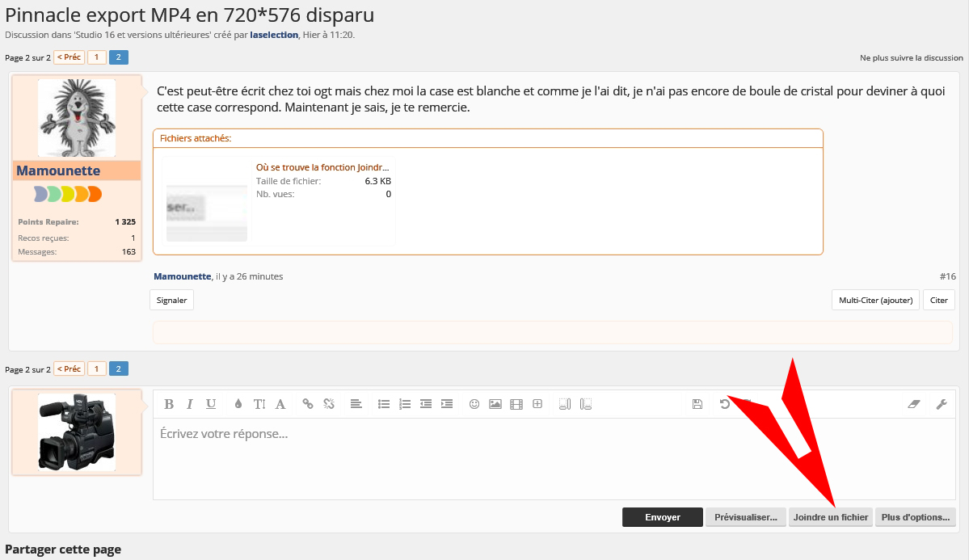
Task: Remove formatting with the eraser icon
Action: (x=914, y=404)
